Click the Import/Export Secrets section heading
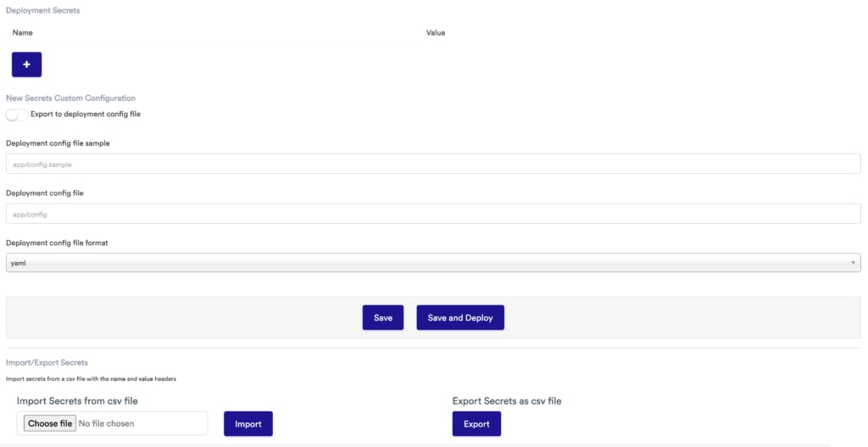 47,363
